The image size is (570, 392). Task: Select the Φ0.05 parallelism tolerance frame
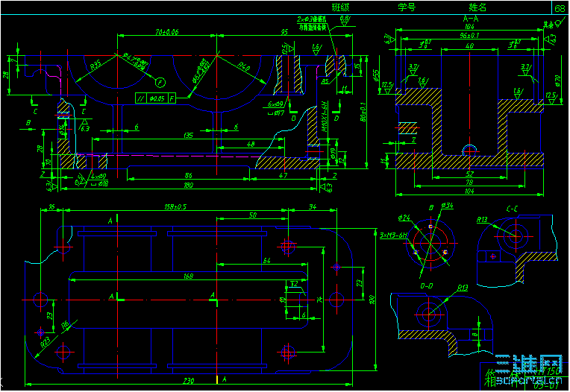157,98
